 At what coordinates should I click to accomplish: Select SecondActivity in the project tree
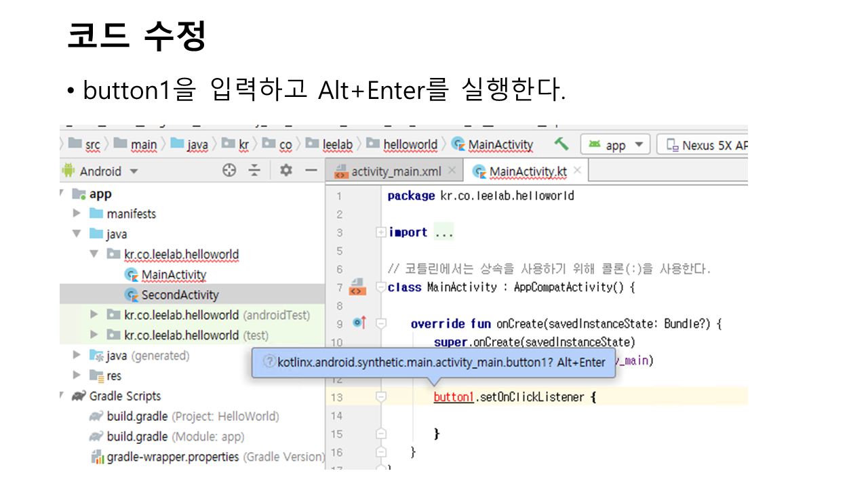pos(180,295)
